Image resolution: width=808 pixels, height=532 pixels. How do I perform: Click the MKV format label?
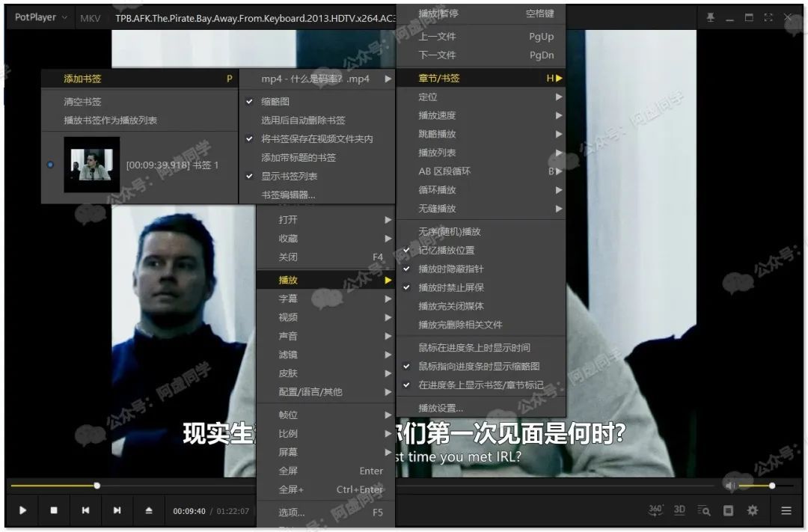point(91,19)
